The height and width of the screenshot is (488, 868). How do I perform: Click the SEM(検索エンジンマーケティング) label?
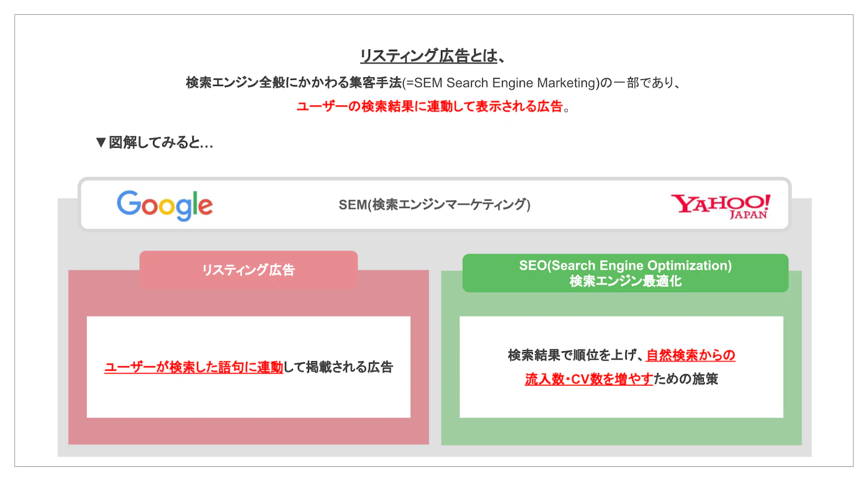pyautogui.click(x=434, y=205)
